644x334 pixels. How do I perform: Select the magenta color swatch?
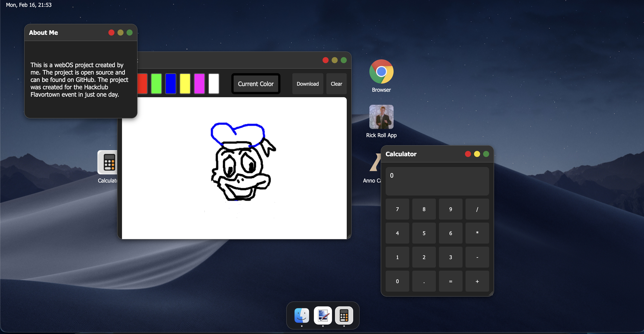[x=199, y=84]
